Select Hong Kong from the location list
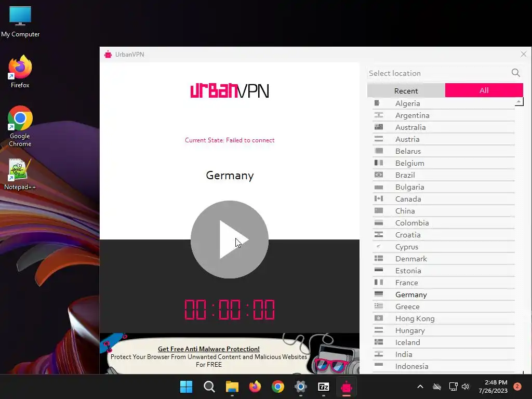The height and width of the screenshot is (399, 532). (444, 318)
